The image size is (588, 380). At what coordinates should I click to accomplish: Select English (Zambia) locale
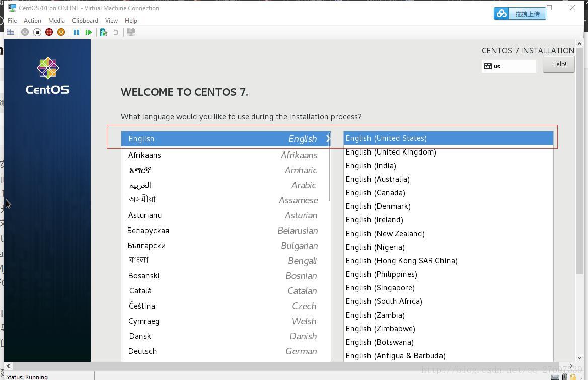pyautogui.click(x=448, y=315)
